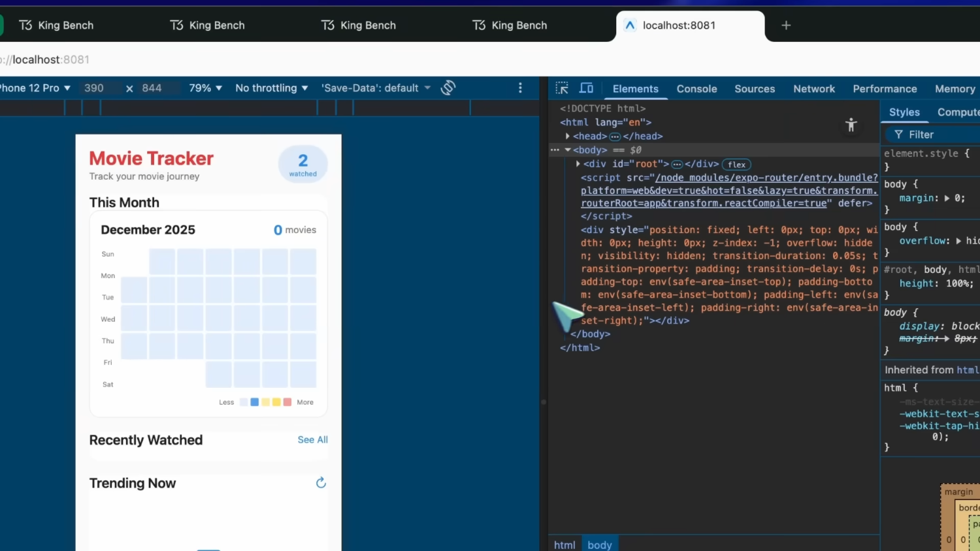Select the <html lang="en"> node

(606, 122)
